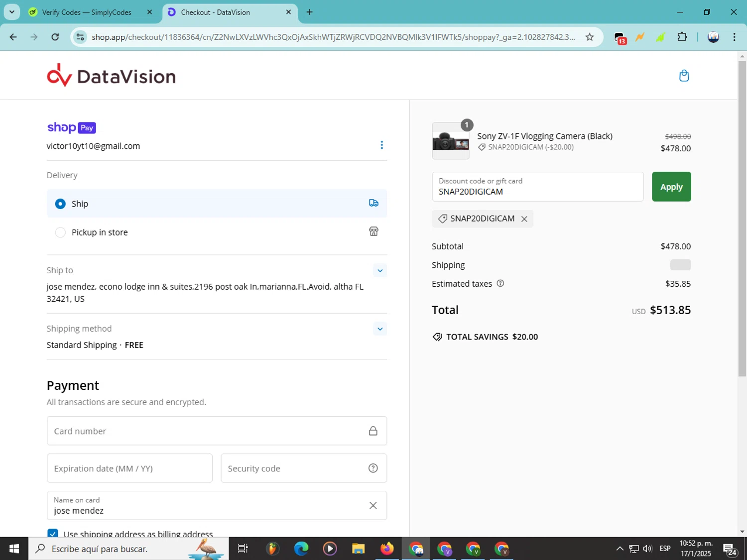Open the shopping bag cart icon

click(x=684, y=76)
